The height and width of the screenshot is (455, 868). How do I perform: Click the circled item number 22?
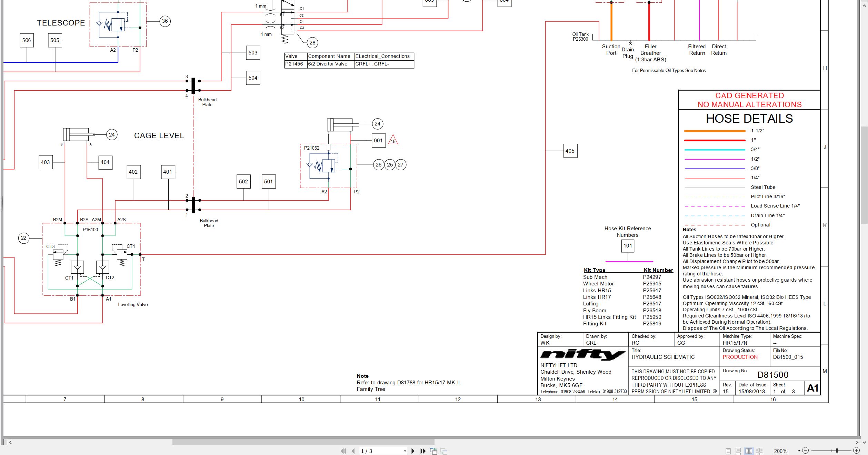tap(23, 238)
